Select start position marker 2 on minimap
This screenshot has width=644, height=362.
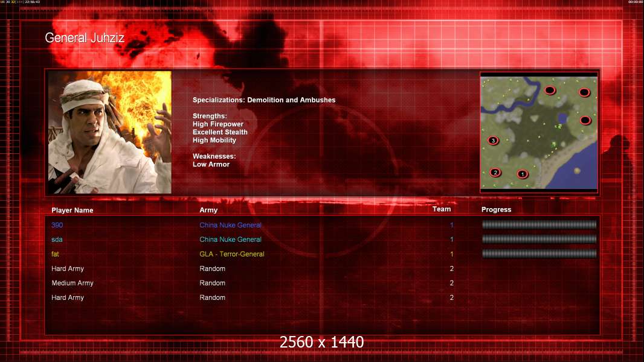pos(495,173)
